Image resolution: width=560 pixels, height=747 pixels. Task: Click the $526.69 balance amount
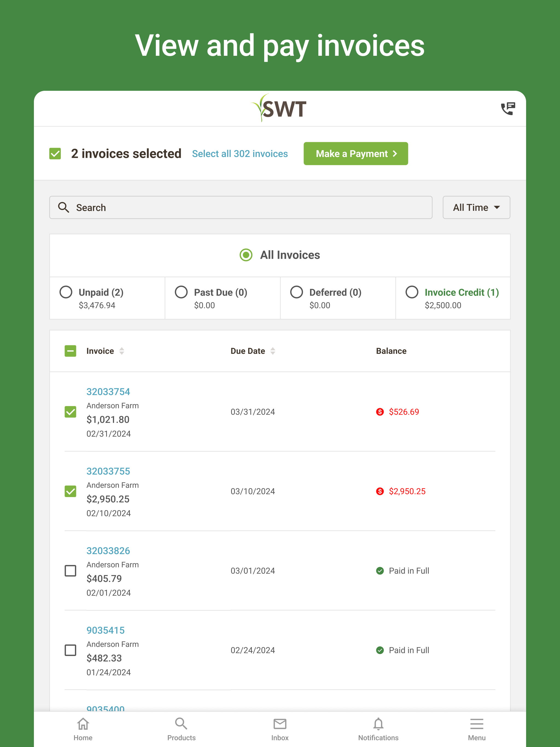pos(404,412)
